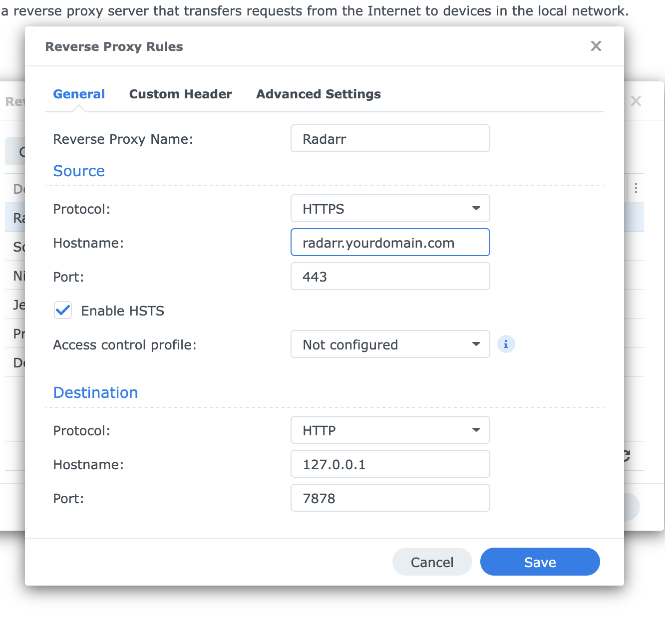The width and height of the screenshot is (665, 644).
Task: Click the Source Port field showing 443
Action: point(390,276)
